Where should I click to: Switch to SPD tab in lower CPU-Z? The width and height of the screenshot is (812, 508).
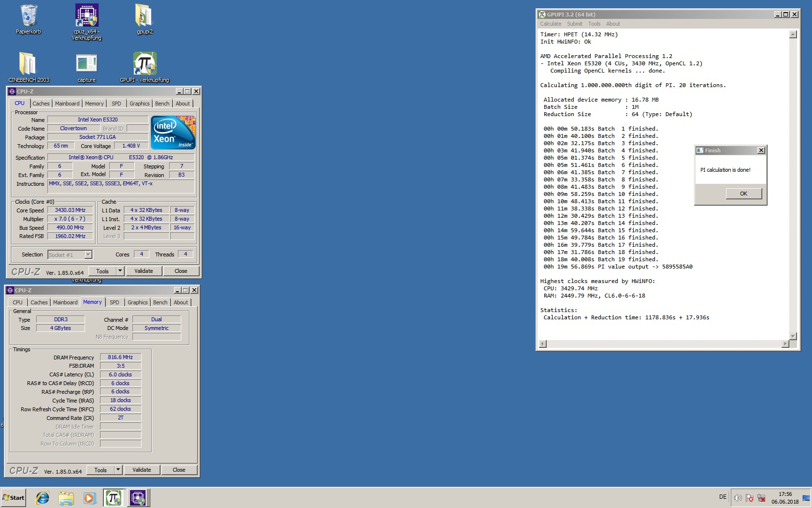(x=115, y=302)
